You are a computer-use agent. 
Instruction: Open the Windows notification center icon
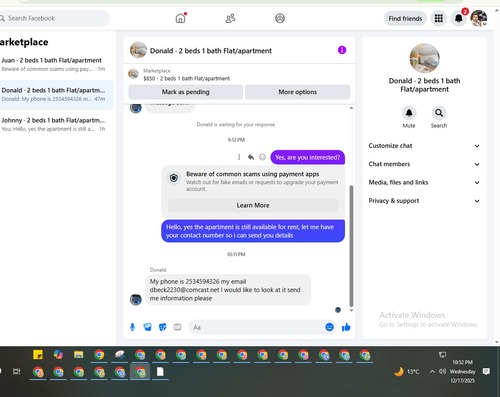pos(486,371)
